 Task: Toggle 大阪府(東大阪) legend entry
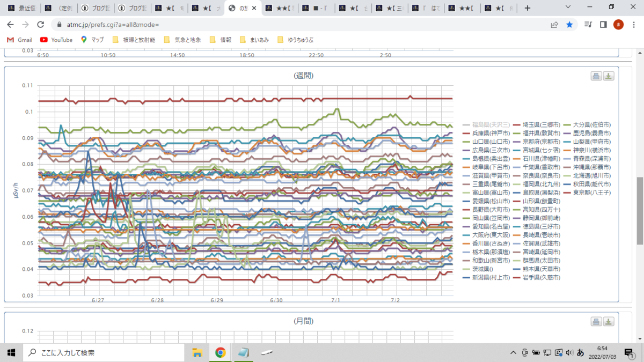pyautogui.click(x=486, y=235)
